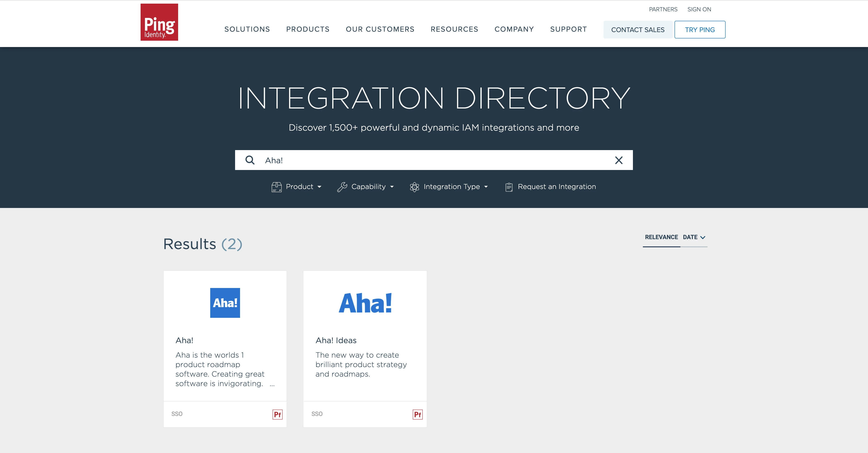The height and width of the screenshot is (453, 868).
Task: Click the Integration Type atom icon
Action: (x=415, y=186)
